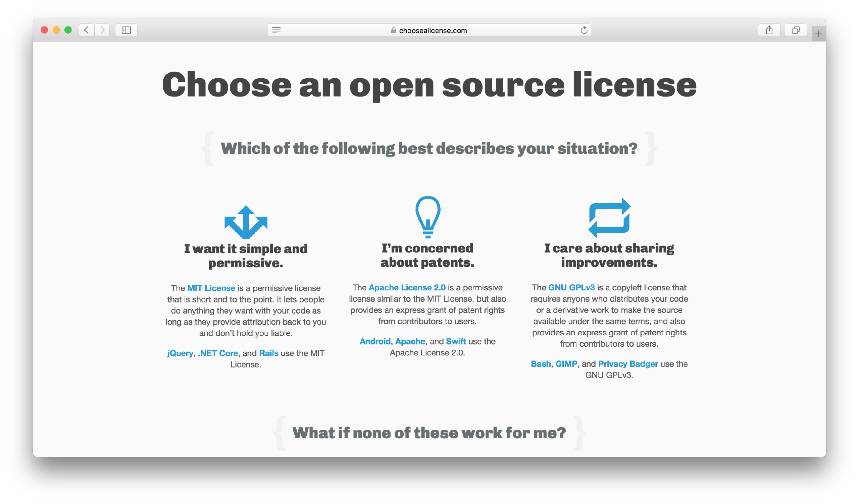Open the GIMP link
859x504 pixels.
pyautogui.click(x=566, y=364)
